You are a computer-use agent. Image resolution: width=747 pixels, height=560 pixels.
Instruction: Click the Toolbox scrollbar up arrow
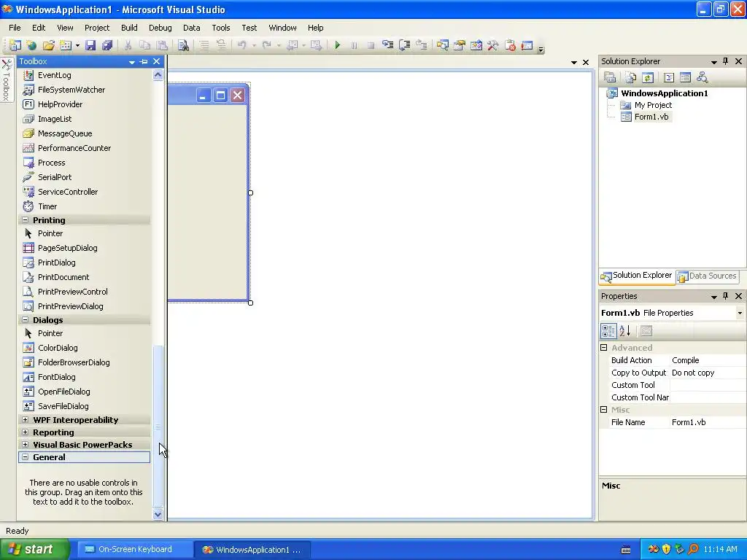click(x=158, y=75)
